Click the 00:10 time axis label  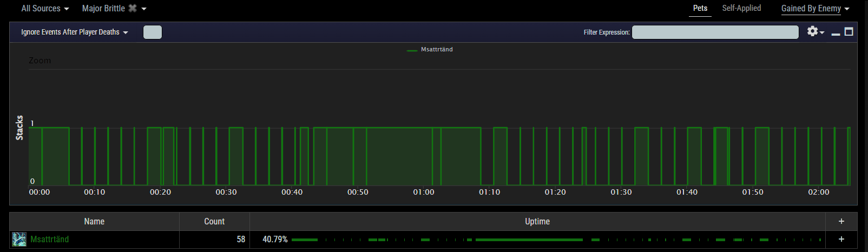click(x=95, y=192)
